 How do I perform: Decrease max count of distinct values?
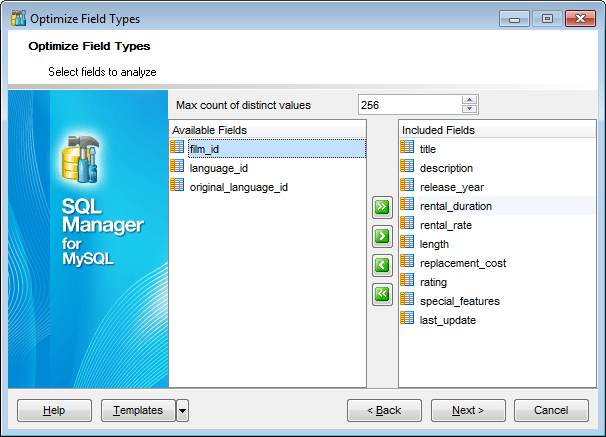470,109
